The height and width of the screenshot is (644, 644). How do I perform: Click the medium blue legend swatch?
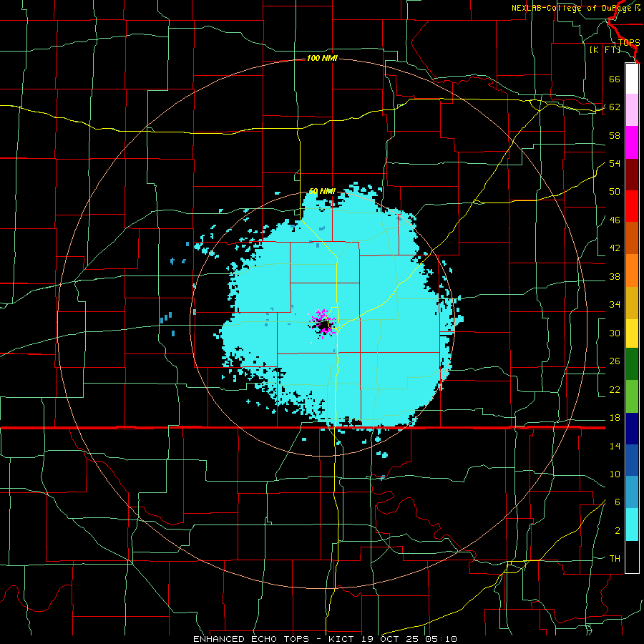(x=632, y=460)
